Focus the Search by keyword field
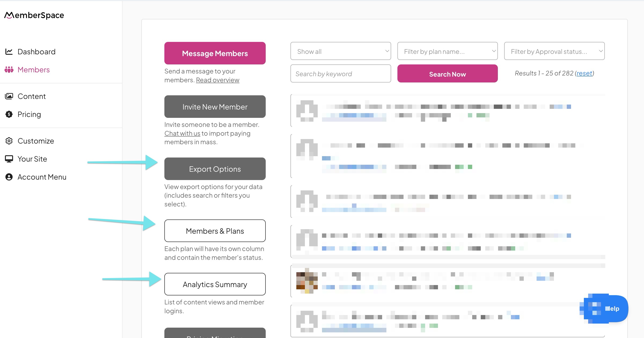644x338 pixels. tap(340, 74)
